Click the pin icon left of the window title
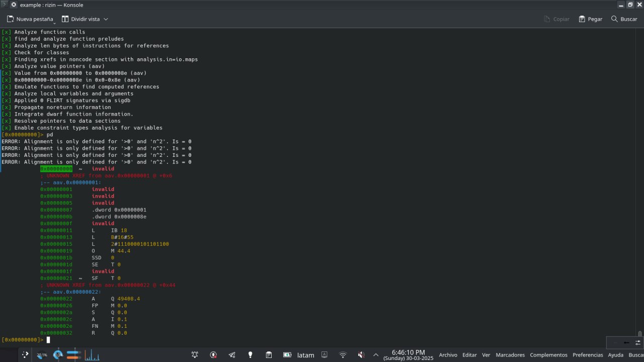The image size is (644, 362). (14, 5)
